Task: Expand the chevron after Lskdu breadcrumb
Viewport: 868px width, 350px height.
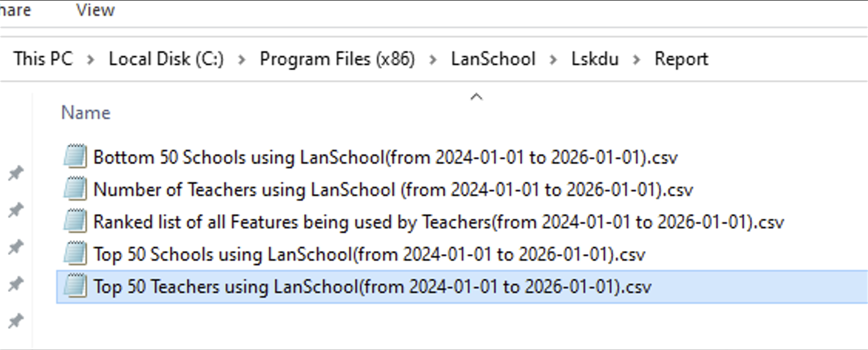Action: pyautogui.click(x=636, y=59)
